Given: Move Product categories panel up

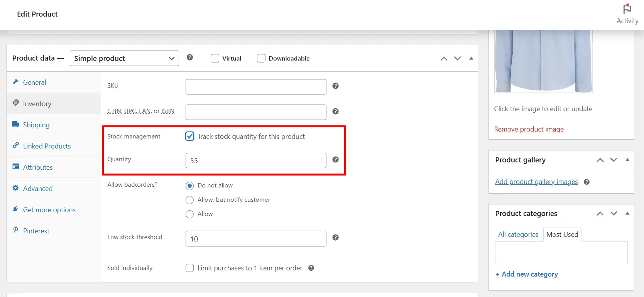Looking at the screenshot, I should pyautogui.click(x=600, y=214).
